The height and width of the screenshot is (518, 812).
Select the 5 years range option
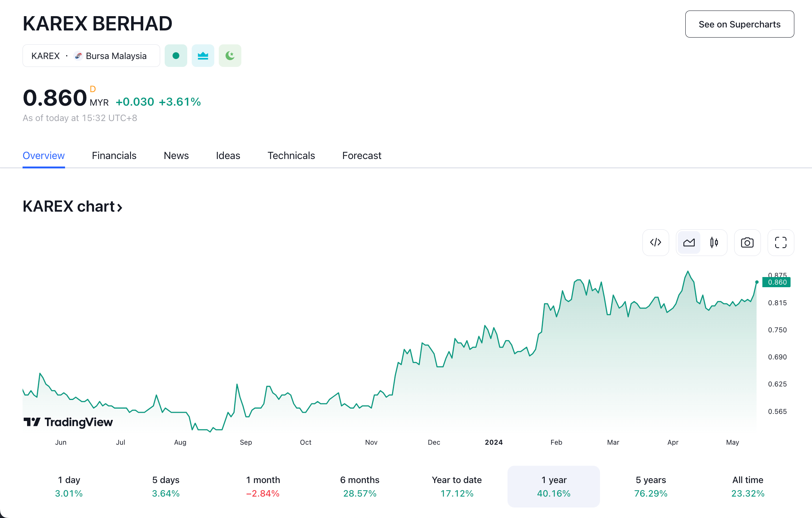tap(650, 486)
